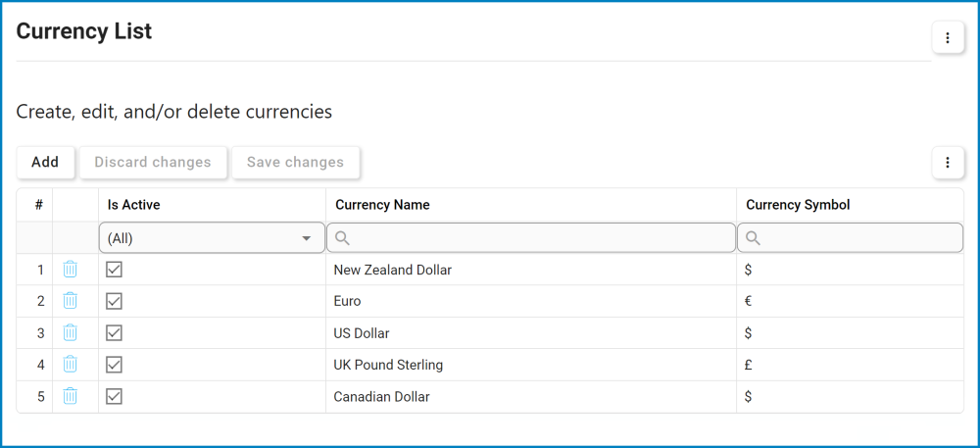Uncheck Is Active for Canadian Dollar
This screenshot has height=448, width=980.
114,397
